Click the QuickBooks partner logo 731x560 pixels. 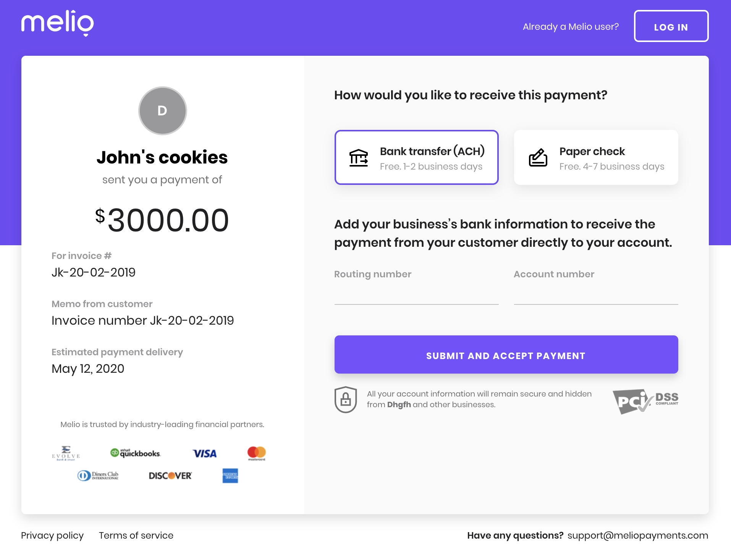(136, 453)
